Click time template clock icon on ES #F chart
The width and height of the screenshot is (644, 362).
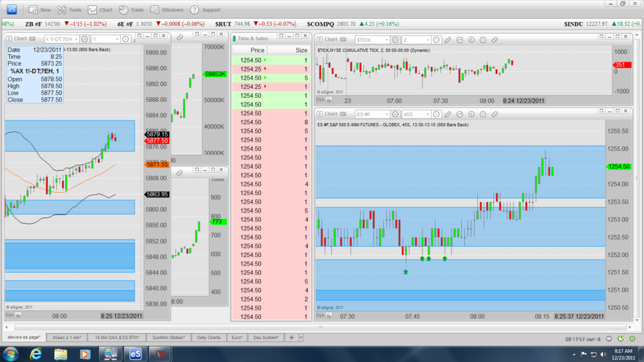point(436,114)
